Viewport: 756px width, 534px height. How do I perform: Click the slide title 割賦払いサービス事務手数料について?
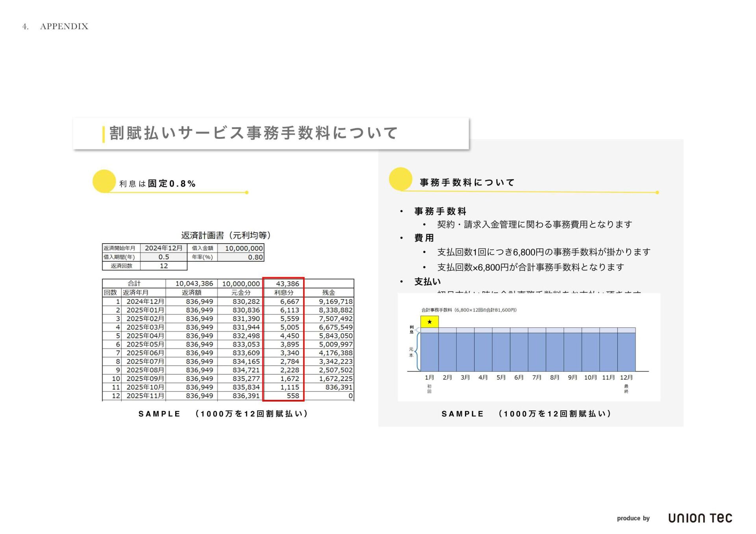tap(254, 133)
